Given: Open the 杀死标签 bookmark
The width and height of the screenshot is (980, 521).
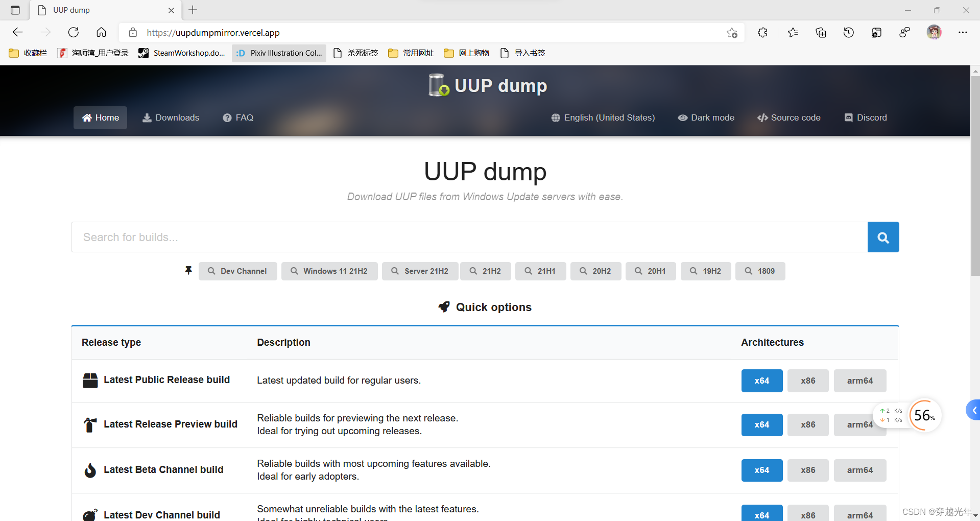Looking at the screenshot, I should (355, 53).
